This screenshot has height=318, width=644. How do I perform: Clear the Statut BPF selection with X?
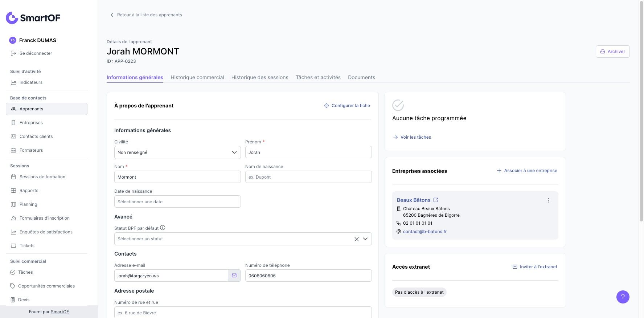356,239
